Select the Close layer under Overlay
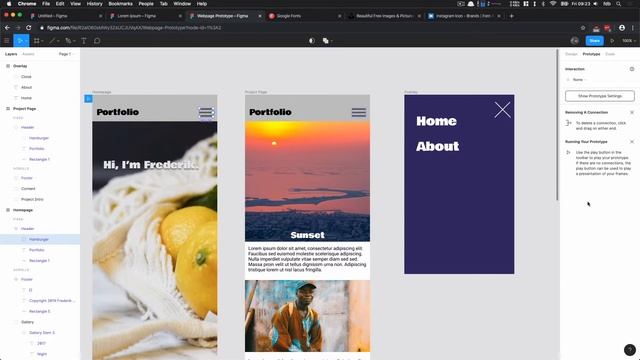 [x=26, y=77]
